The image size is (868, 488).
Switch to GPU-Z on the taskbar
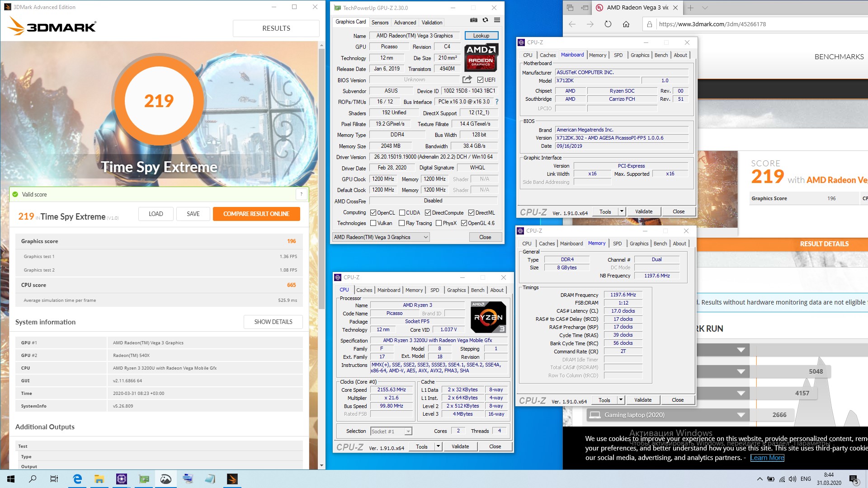pyautogui.click(x=144, y=479)
